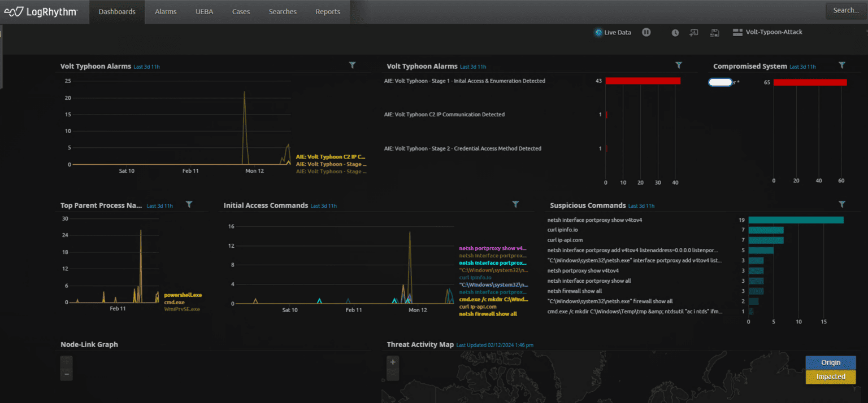868x403 pixels.
Task: Open the filter on Suspicious Commands panel
Action: (842, 204)
